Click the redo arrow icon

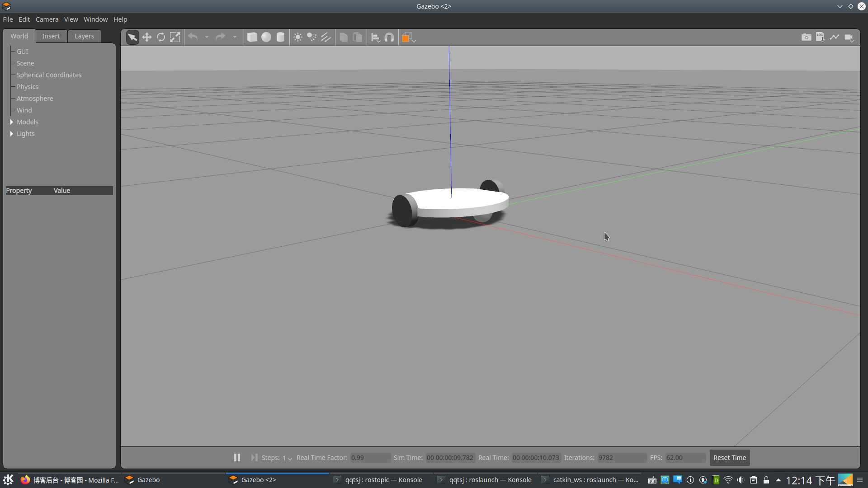click(221, 37)
